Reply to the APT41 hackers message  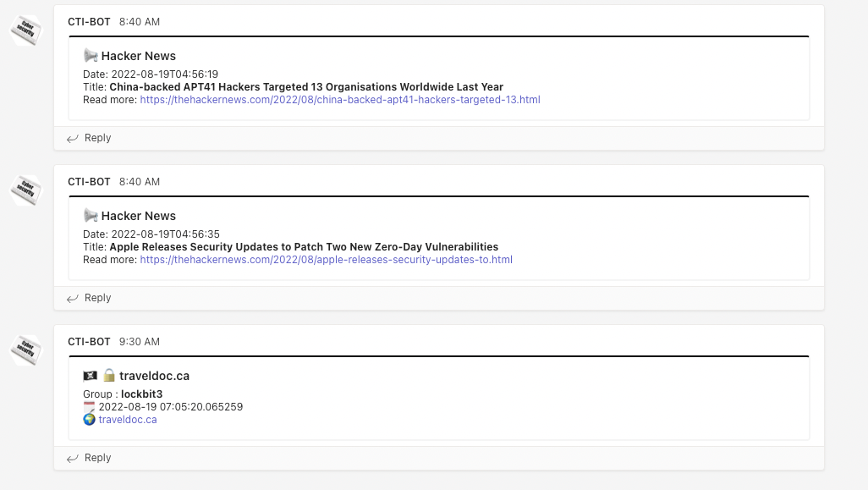89,138
